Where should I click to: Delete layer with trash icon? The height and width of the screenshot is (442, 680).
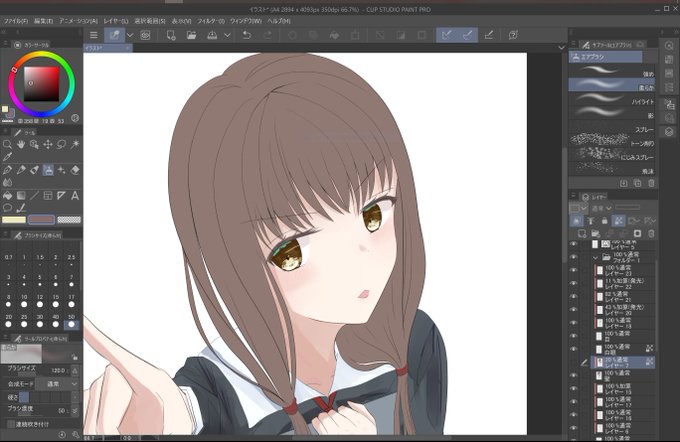tap(651, 234)
